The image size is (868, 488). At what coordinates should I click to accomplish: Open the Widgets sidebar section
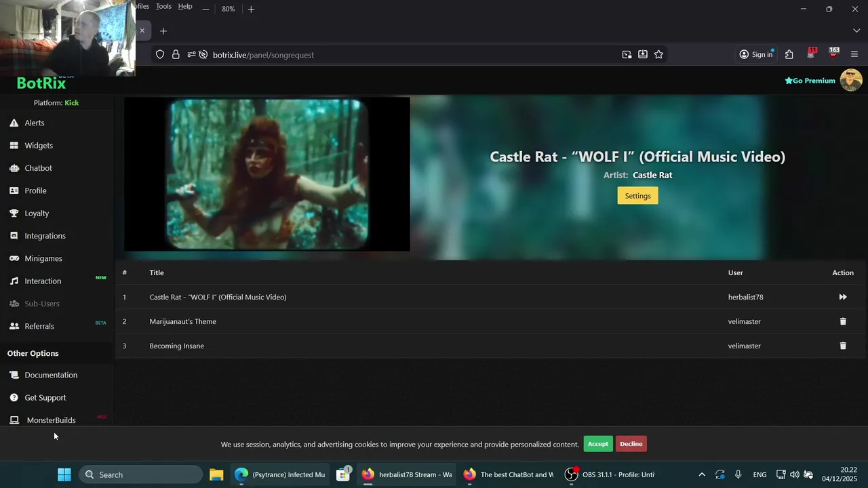[39, 145]
